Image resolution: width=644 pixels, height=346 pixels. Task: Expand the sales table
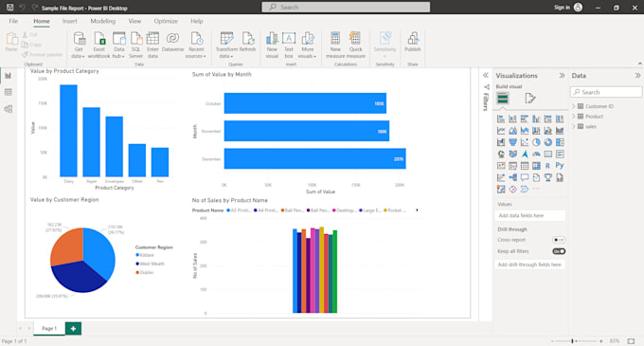[574, 127]
